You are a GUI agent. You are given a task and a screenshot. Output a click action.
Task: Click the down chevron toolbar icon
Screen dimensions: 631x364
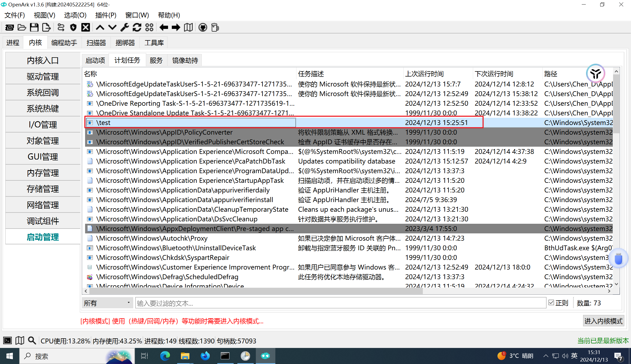[x=112, y=27]
